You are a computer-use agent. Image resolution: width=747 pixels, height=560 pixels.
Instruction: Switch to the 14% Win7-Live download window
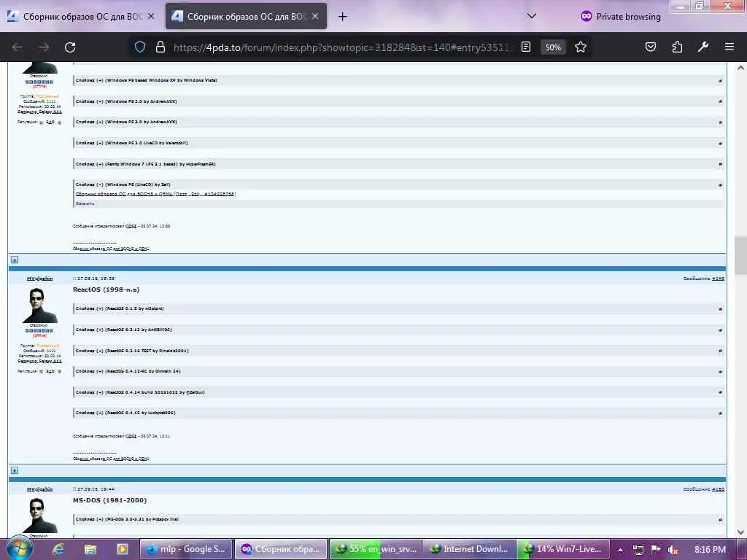click(x=564, y=550)
